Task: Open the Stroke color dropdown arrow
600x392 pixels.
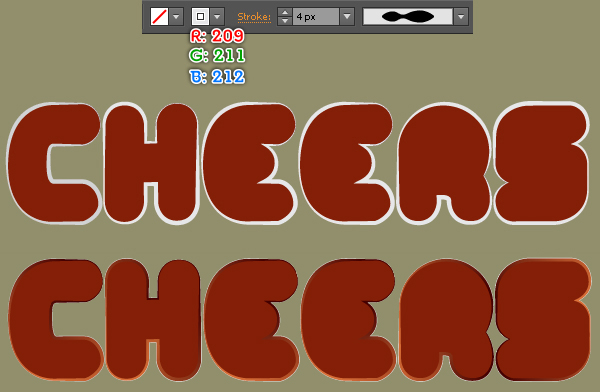Action: click(217, 17)
